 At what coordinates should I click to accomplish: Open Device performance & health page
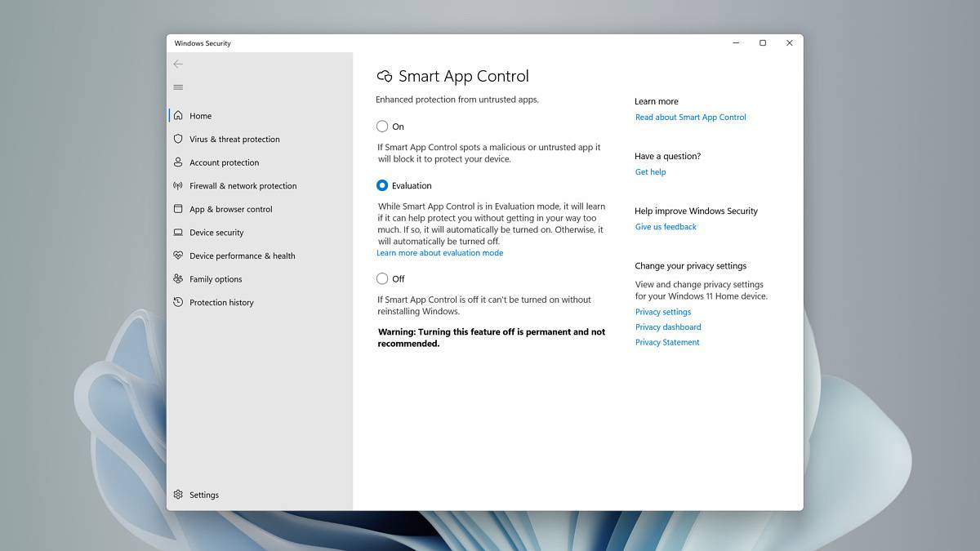[260, 256]
